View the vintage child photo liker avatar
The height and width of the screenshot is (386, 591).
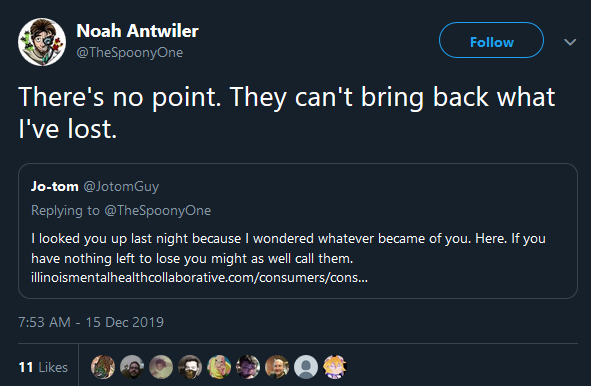point(161,367)
